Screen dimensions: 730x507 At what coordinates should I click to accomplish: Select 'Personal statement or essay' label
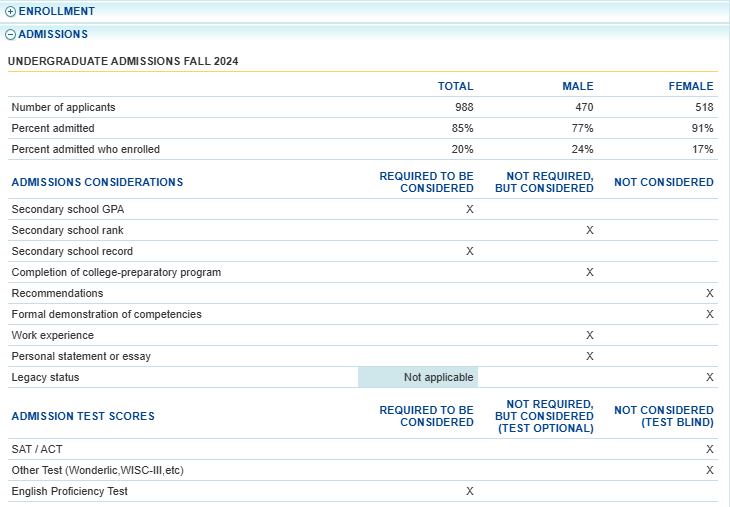[x=81, y=356]
